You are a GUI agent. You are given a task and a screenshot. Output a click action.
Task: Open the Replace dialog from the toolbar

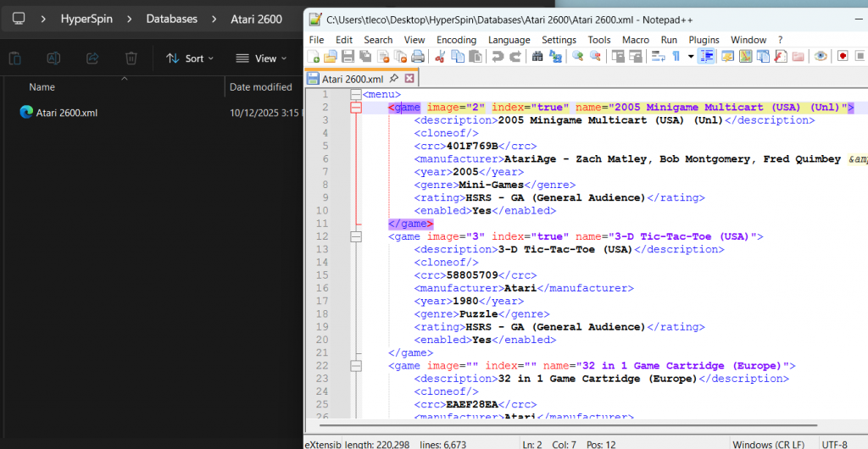point(555,57)
